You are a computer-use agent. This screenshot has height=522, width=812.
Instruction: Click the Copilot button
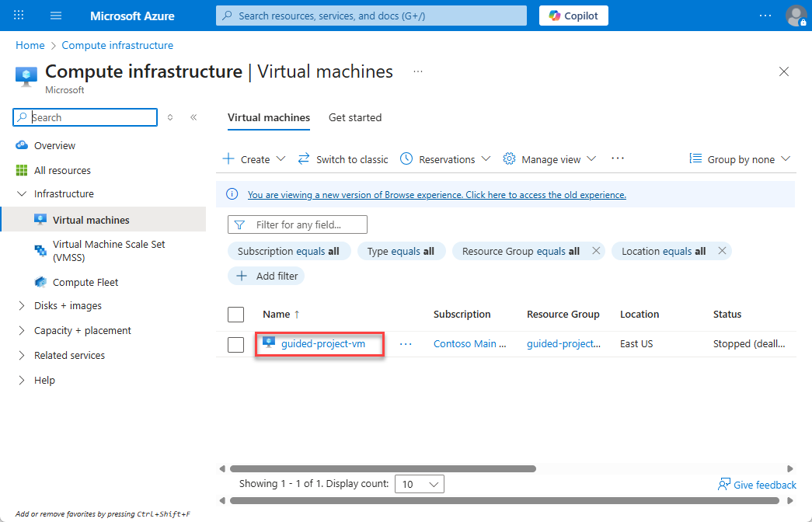pyautogui.click(x=573, y=16)
